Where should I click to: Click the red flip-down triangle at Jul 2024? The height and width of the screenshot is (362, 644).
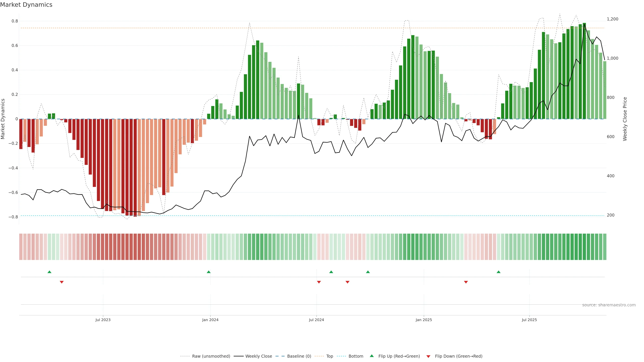(319, 282)
